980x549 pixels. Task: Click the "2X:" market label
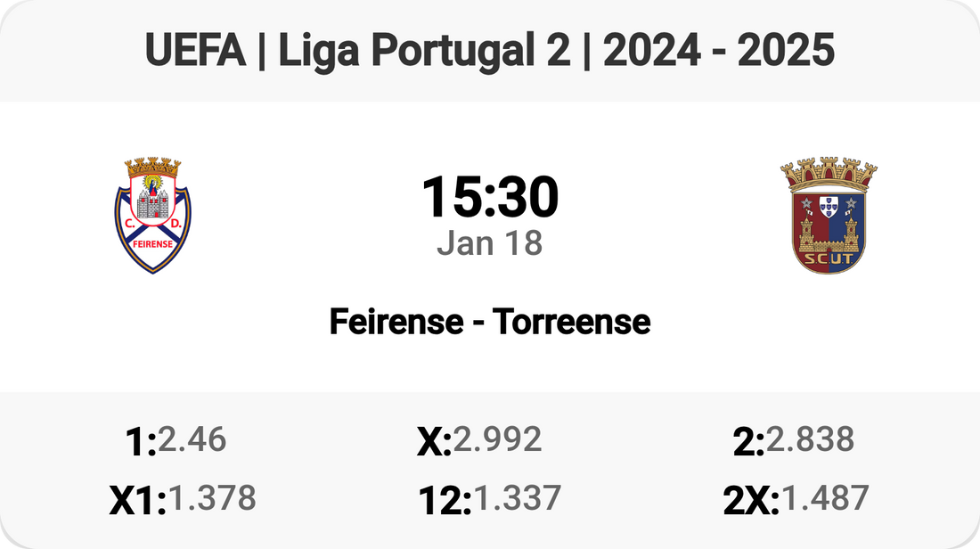point(751,501)
